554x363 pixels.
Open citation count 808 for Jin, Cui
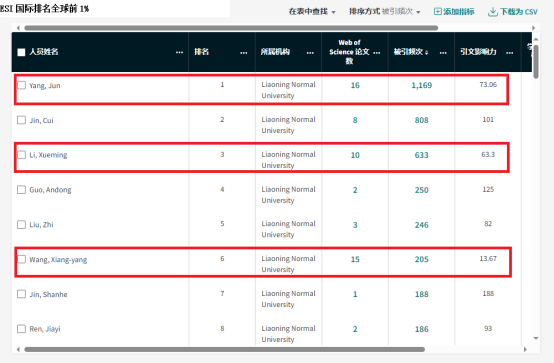coord(422,120)
